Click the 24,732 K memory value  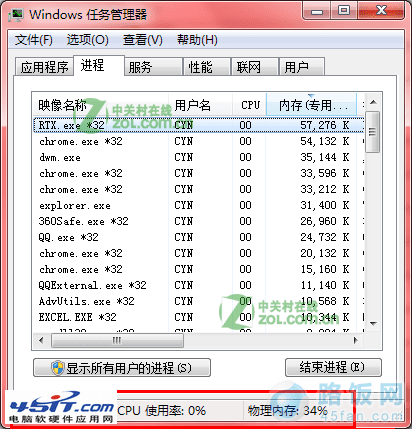325,237
